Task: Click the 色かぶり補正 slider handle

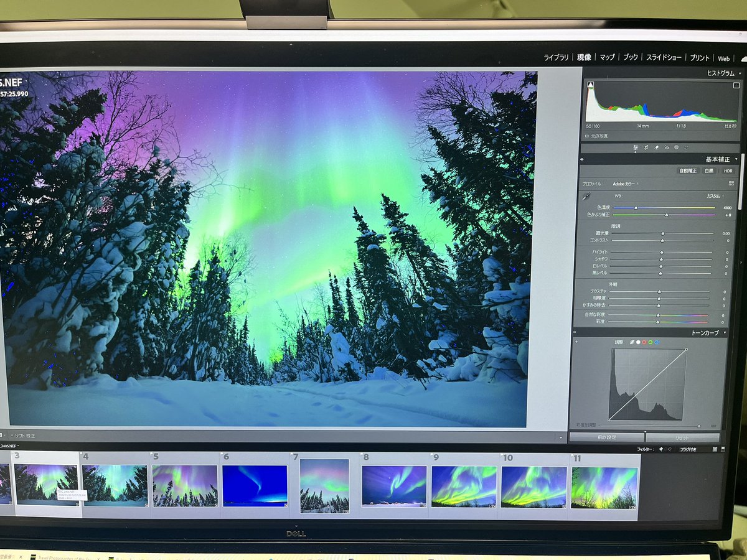Action: [x=667, y=215]
